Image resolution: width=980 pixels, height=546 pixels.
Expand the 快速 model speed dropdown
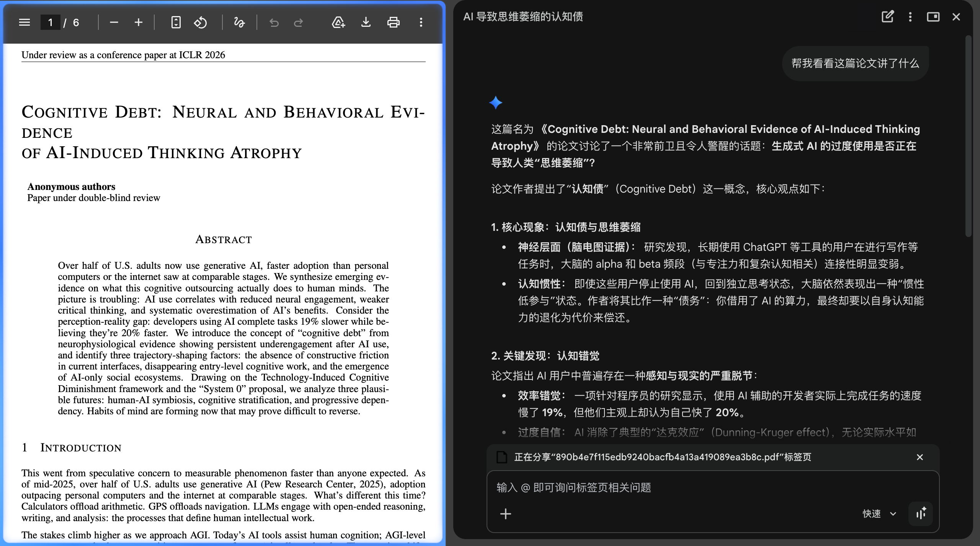[x=879, y=513]
